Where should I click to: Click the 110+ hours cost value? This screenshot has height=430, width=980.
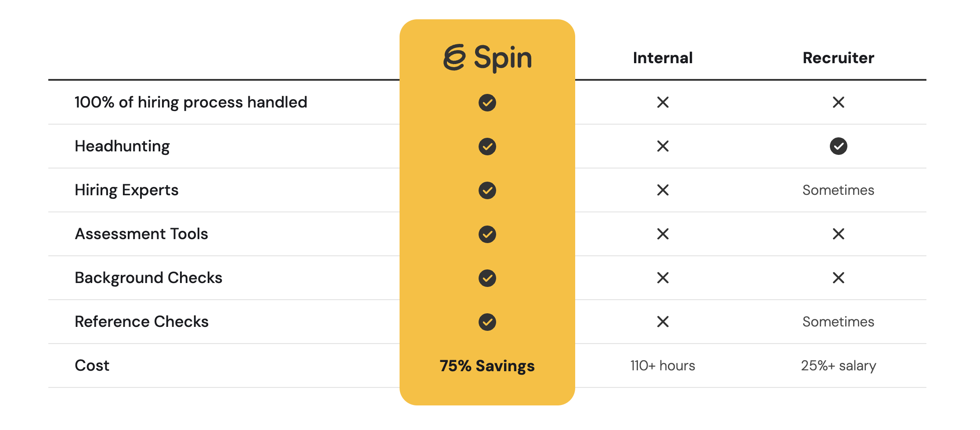663,365
